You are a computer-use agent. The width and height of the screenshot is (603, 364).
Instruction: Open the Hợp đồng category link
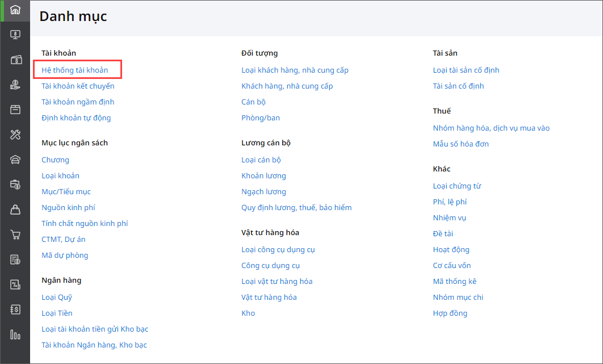point(450,313)
